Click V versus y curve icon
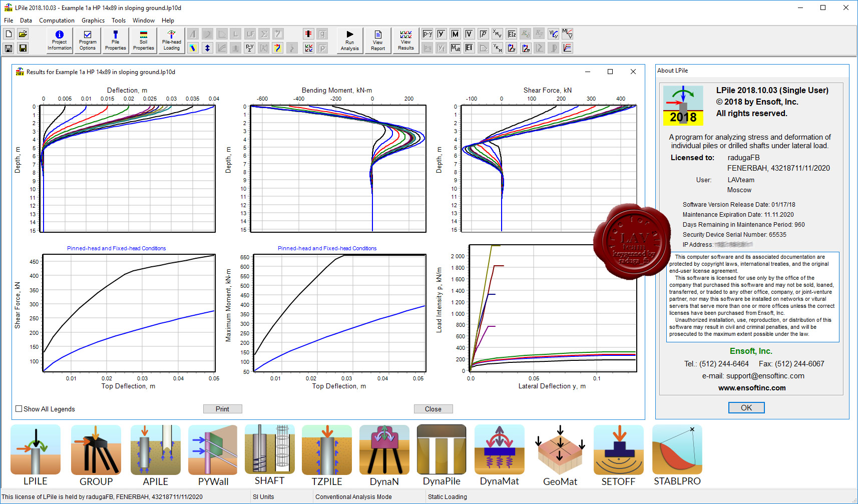Screen dimensions: 858x504 (x=553, y=34)
